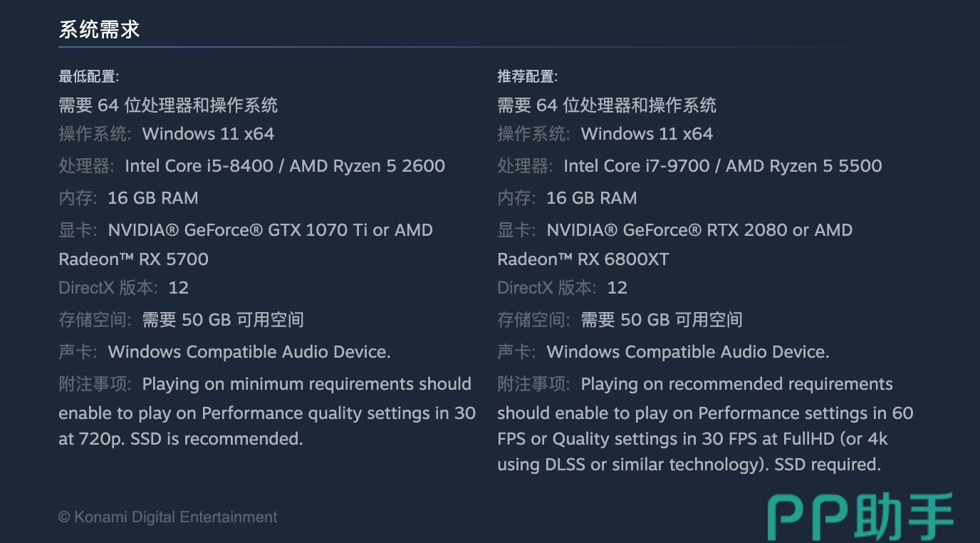Click the Radeon RX 5700 text
Screen dimensions: 980x543
coord(133,259)
